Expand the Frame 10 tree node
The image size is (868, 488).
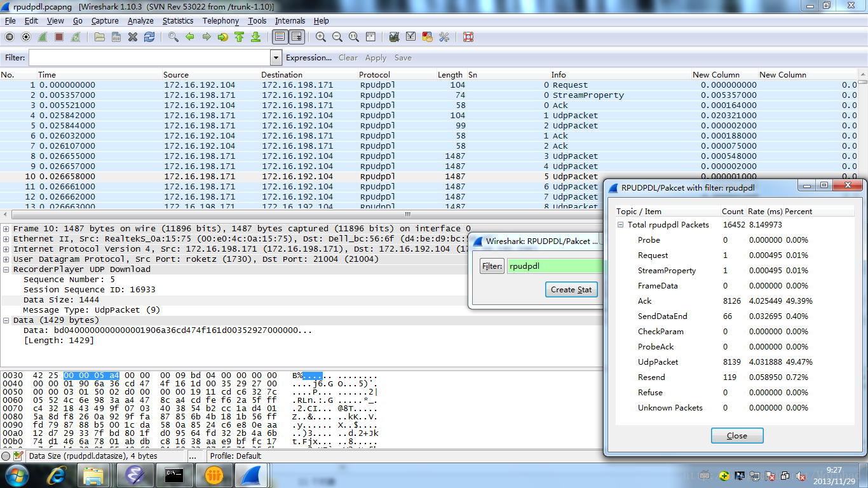tap(6, 229)
